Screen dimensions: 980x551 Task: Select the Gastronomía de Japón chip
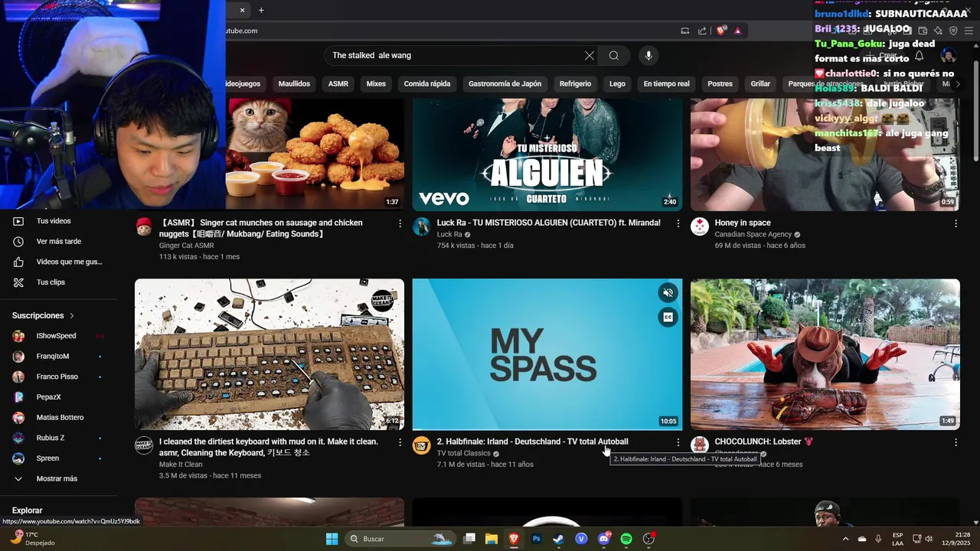point(505,84)
